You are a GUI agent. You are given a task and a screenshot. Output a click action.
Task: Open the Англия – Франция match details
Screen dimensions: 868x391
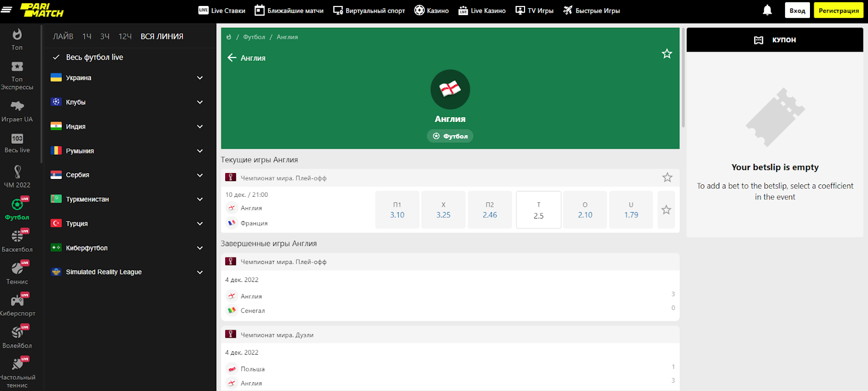297,210
